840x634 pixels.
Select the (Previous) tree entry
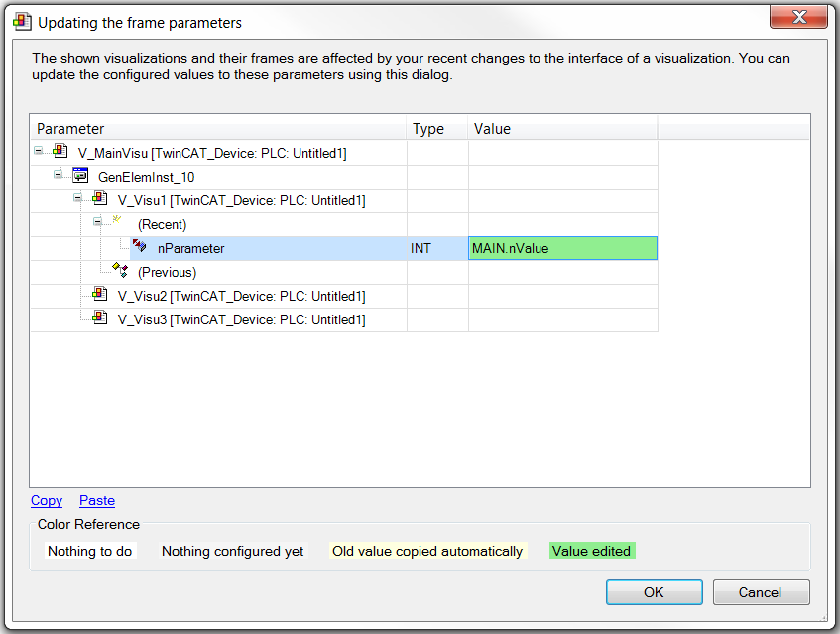(x=168, y=272)
